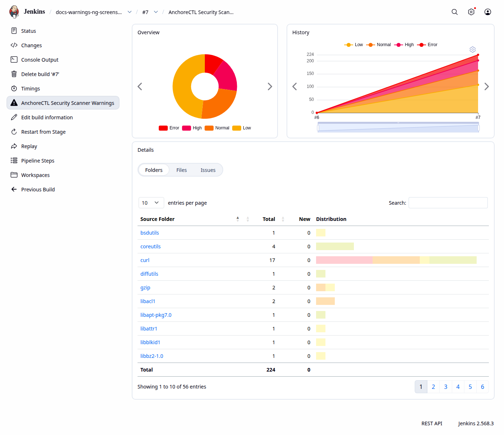Screen dimensions: 504x435
Task: Open the gzip folder link
Action: coord(145,287)
